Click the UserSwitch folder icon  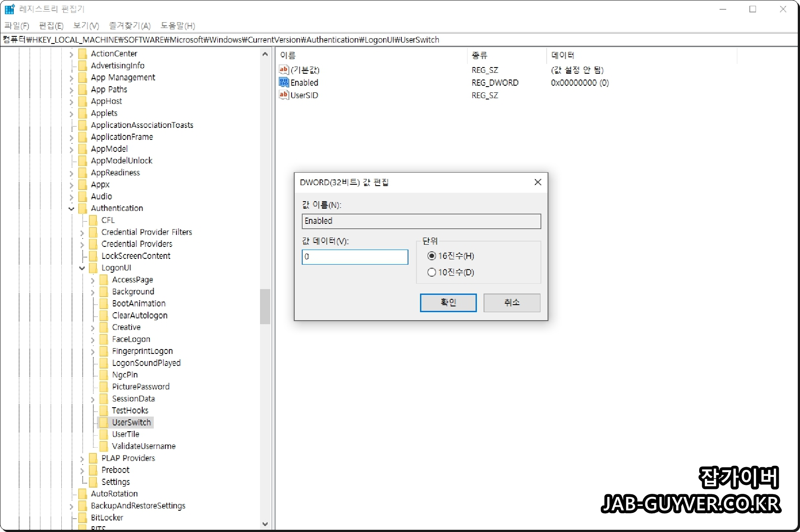pyautogui.click(x=103, y=422)
